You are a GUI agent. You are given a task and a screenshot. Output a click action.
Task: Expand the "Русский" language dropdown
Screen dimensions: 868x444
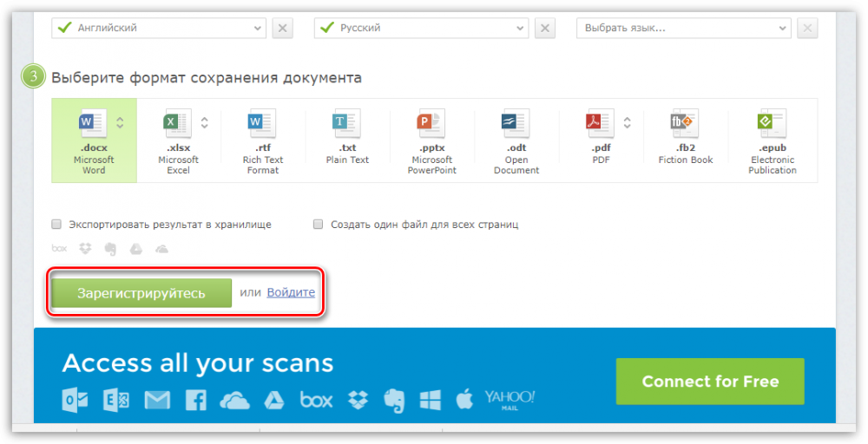[x=421, y=28]
